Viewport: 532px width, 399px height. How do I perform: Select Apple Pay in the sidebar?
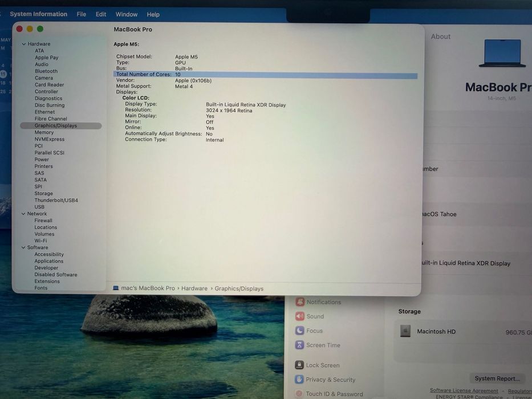point(47,58)
